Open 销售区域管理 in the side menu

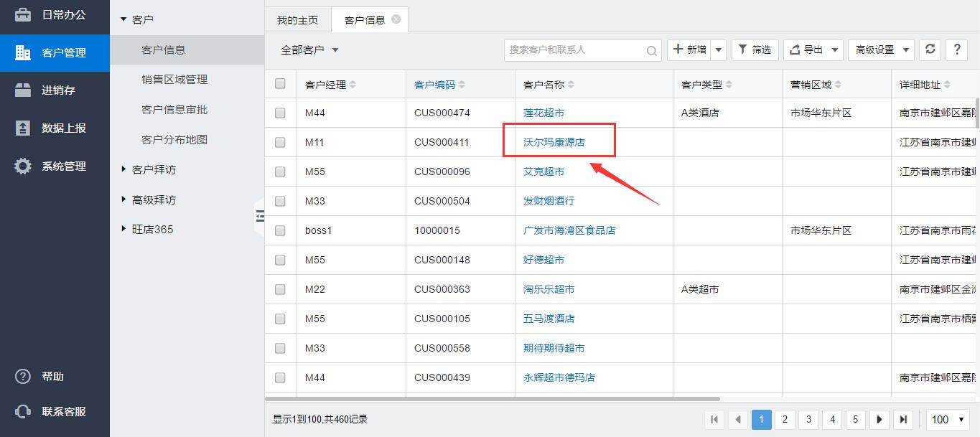(174, 80)
